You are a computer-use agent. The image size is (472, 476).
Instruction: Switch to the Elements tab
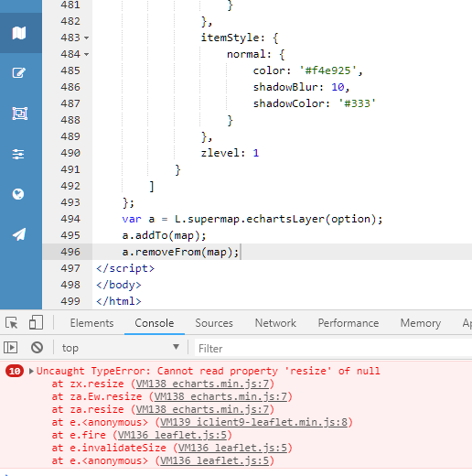pos(91,323)
